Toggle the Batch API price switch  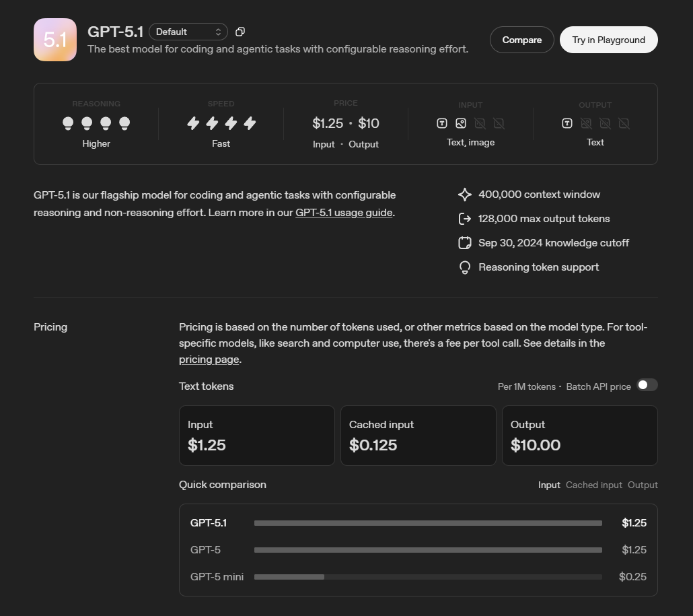pos(647,385)
